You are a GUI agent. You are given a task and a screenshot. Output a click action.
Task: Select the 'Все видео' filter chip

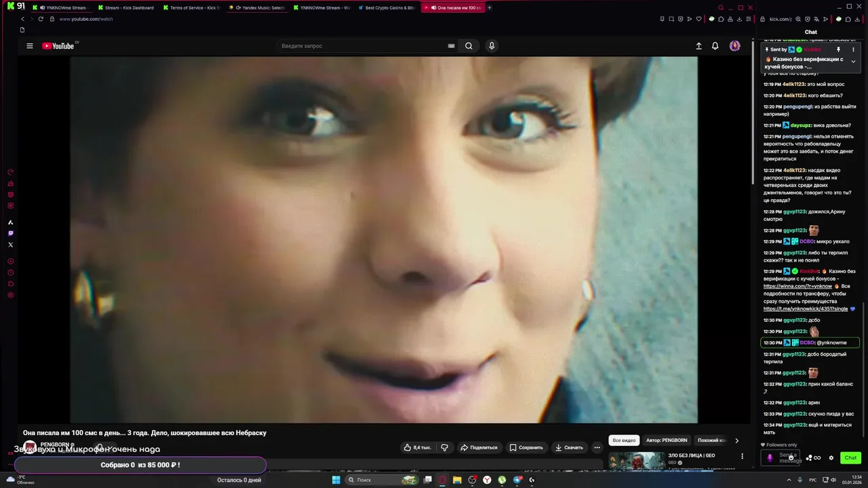[x=624, y=441]
